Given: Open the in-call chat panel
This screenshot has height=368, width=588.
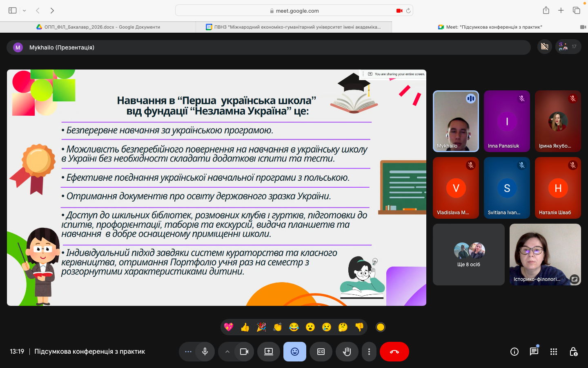Looking at the screenshot, I should point(534,352).
